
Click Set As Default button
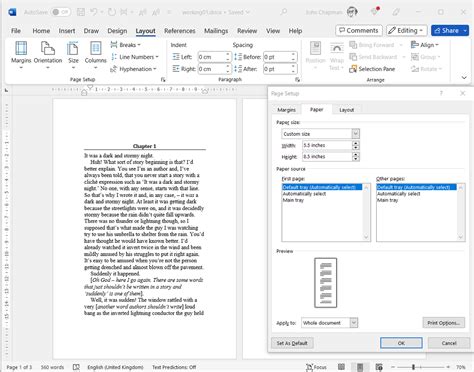pos(292,343)
